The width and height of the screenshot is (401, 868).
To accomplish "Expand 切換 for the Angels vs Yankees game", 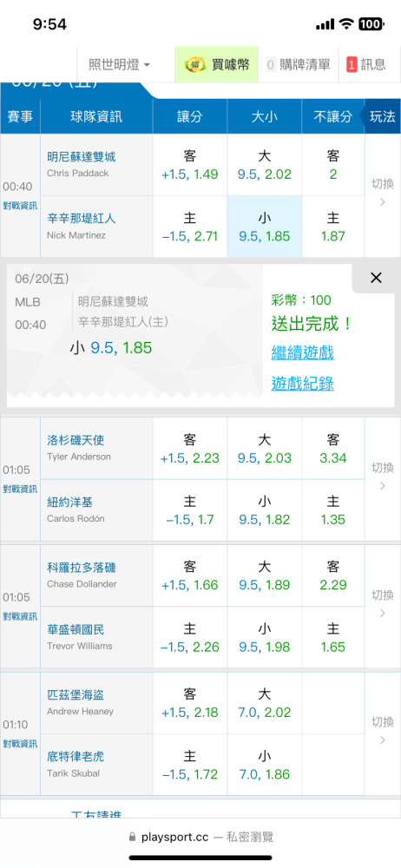I will (x=383, y=476).
